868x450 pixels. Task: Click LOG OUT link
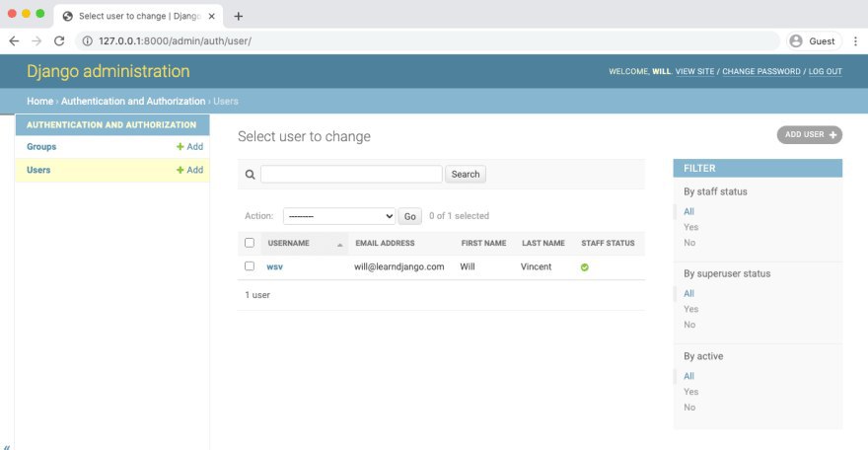[x=825, y=71]
